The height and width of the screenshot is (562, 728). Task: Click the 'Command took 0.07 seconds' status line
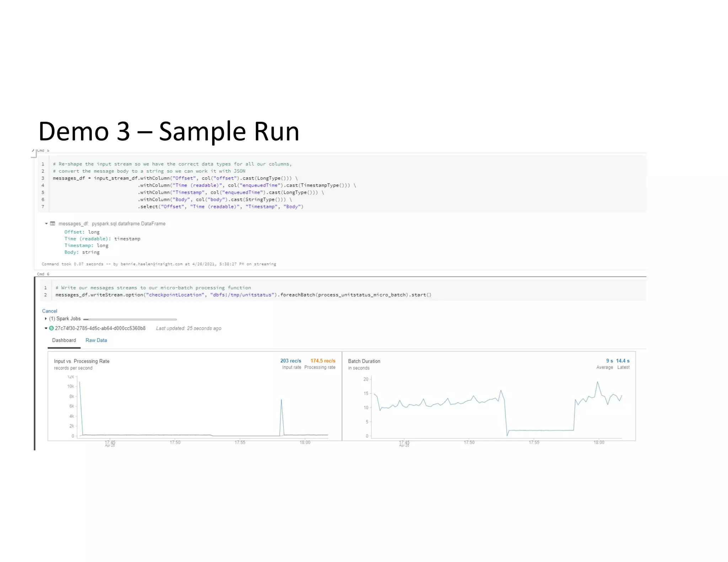pyautogui.click(x=159, y=264)
